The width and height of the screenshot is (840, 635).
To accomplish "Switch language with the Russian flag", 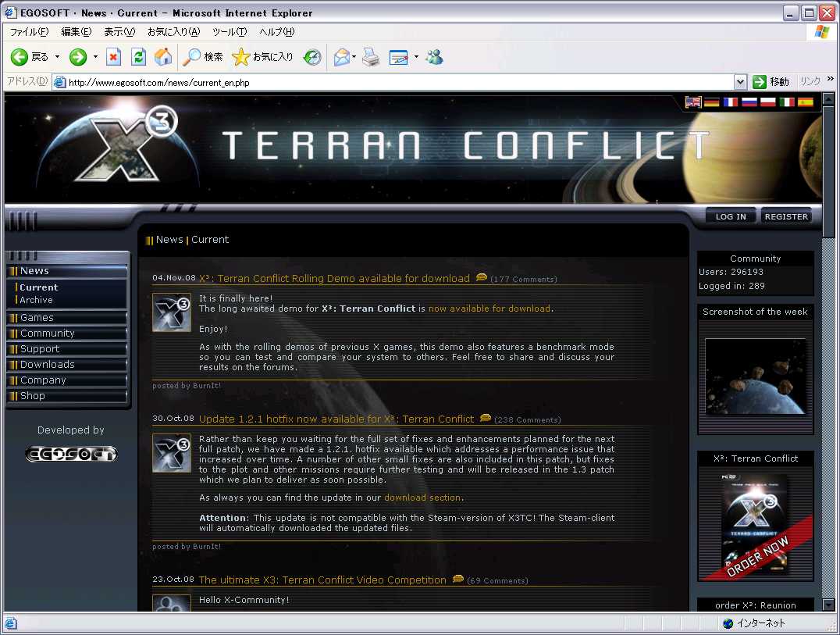I will [x=749, y=102].
